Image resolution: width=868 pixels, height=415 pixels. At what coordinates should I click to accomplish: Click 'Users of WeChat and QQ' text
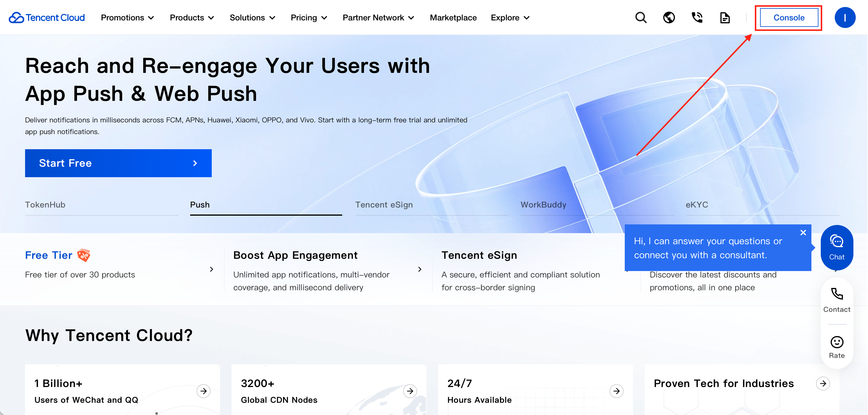(x=86, y=400)
